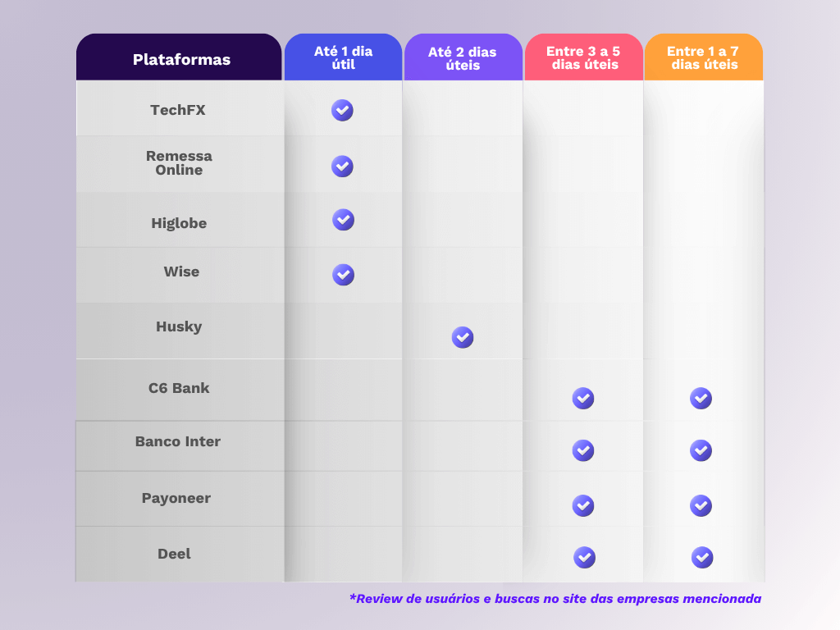Click C6 Bank checkmark under 1 a 7 dias

[x=701, y=399]
